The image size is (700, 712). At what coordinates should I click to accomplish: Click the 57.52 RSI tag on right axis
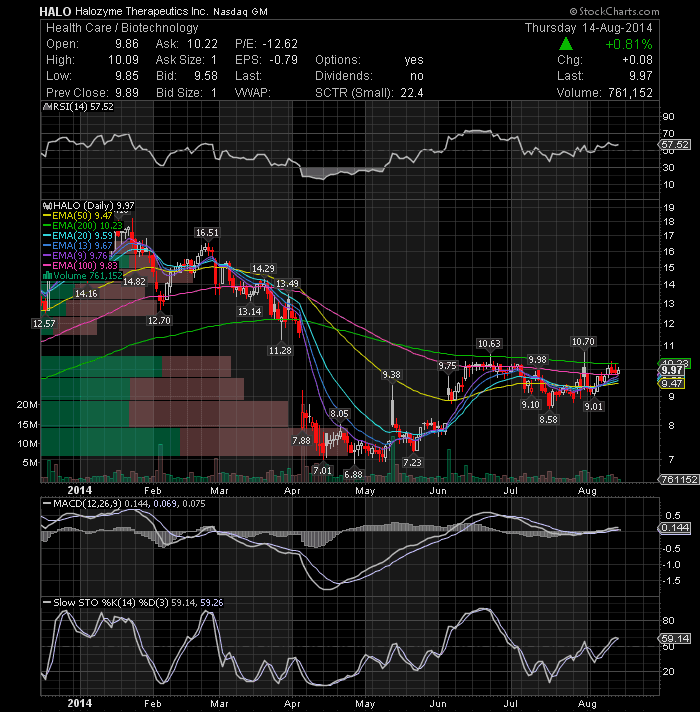[675, 145]
